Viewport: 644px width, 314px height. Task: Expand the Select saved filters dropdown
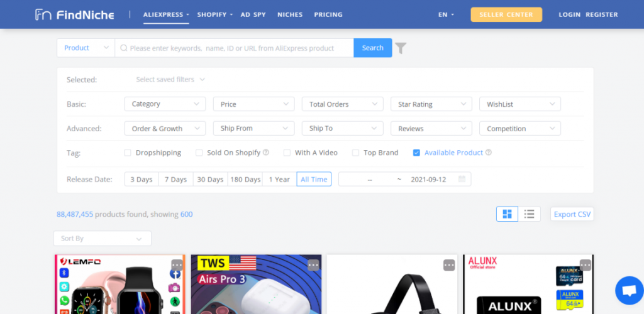(170, 80)
